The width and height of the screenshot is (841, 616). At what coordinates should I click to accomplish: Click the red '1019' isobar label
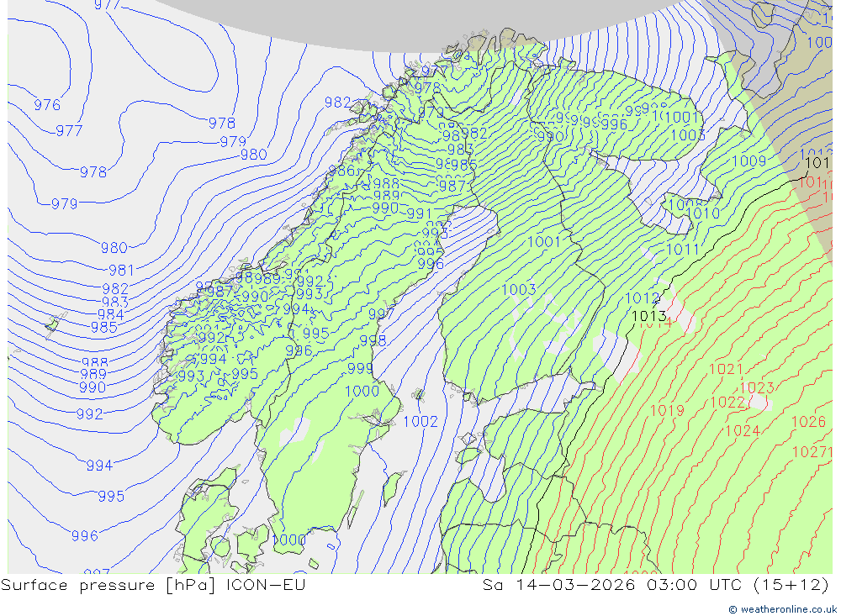pos(667,411)
